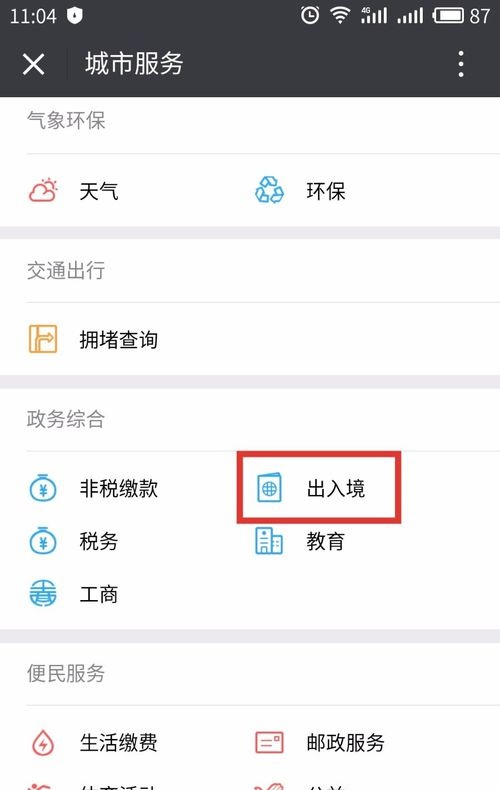Tap the 非税缴款 yen stopwatch icon
Image resolution: width=500 pixels, height=790 pixels.
click(43, 488)
